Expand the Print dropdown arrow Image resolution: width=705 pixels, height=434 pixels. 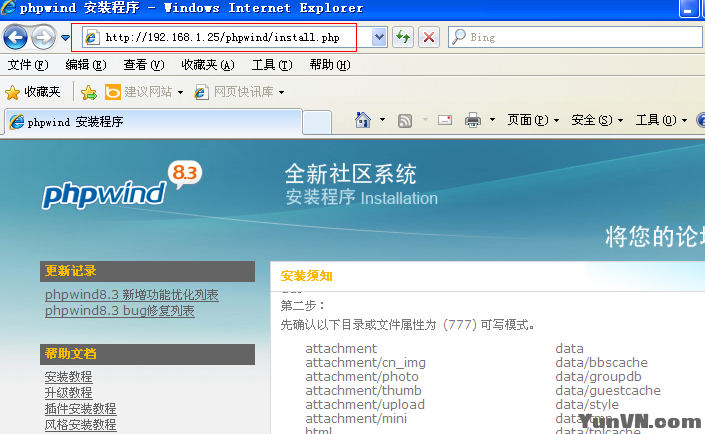pyautogui.click(x=492, y=120)
